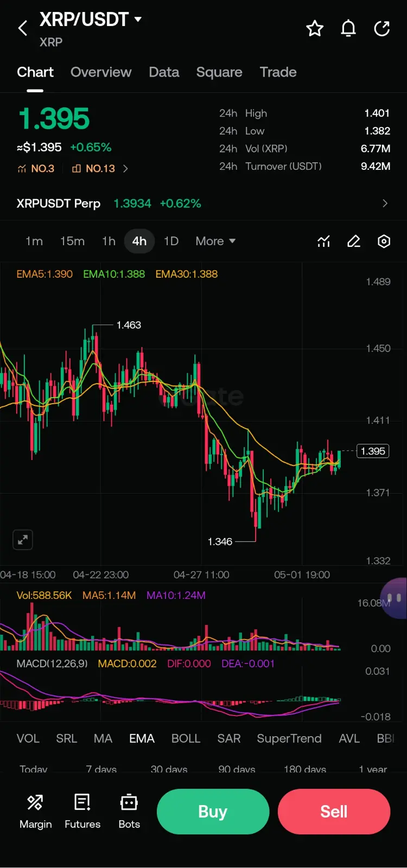Tap the 1.463 high price marker
The width and height of the screenshot is (407, 868).
pyautogui.click(x=129, y=325)
